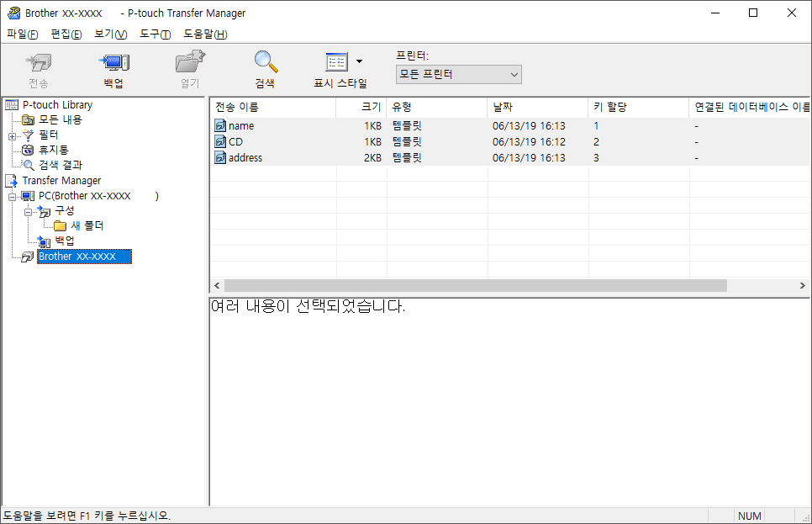Screen dimensions: 812x524
Task: Open the 파일(F) menu
Action: click(22, 34)
